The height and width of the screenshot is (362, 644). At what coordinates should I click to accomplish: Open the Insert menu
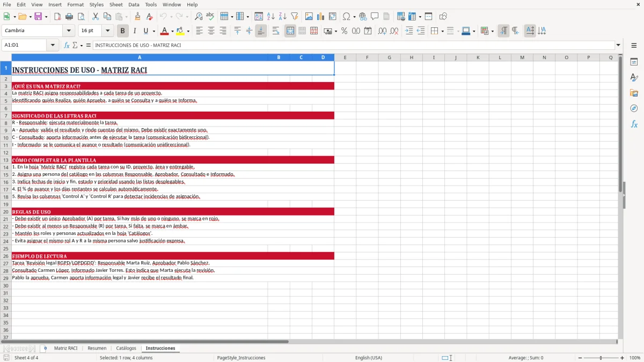(x=55, y=4)
